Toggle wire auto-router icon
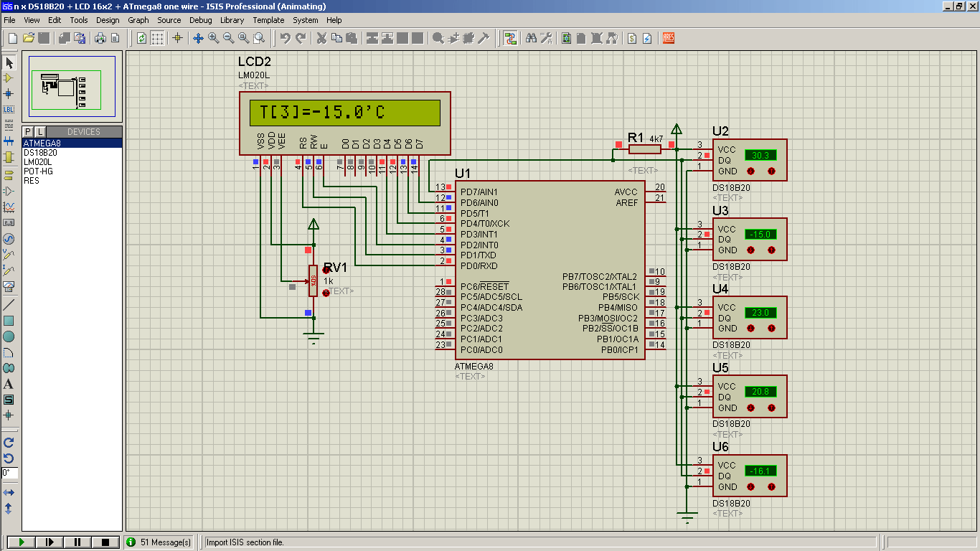The image size is (980, 551). [510, 38]
